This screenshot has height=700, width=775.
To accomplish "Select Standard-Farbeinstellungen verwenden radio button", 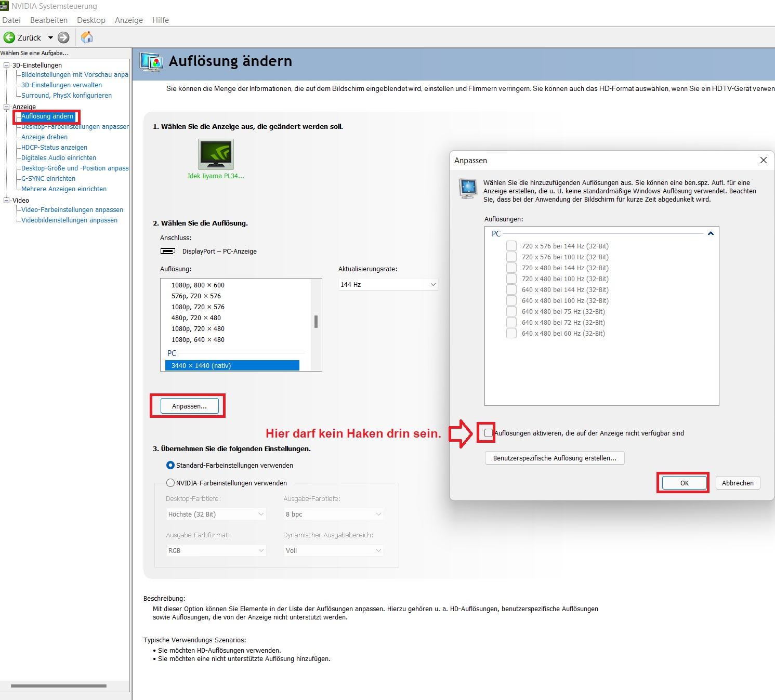I will [x=170, y=465].
